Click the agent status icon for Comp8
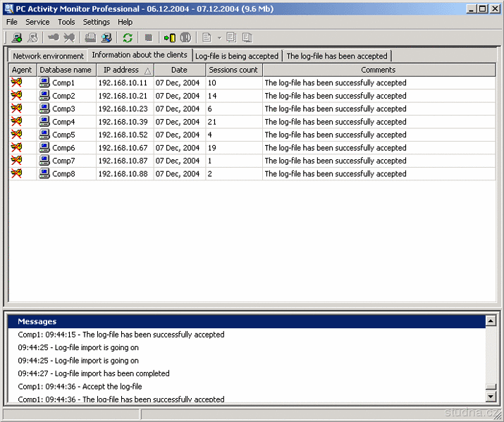 tap(17, 174)
